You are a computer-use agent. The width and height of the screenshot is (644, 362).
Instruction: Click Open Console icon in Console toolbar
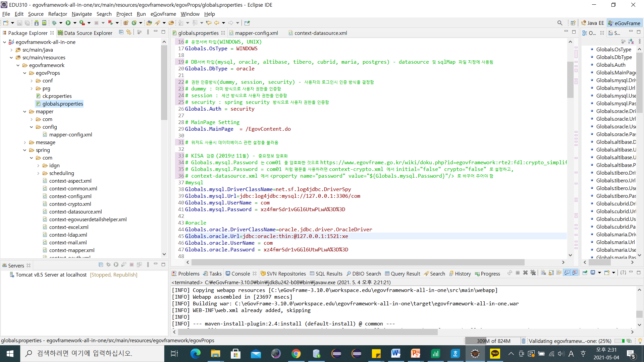607,273
